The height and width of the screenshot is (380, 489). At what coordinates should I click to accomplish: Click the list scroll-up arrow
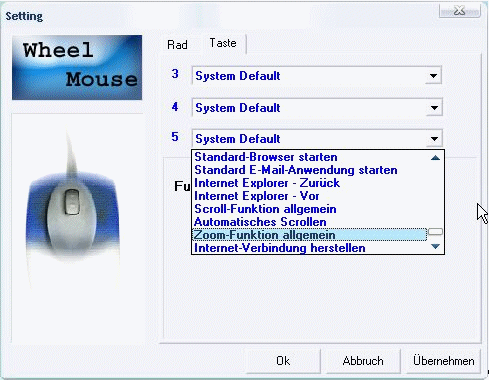coord(435,158)
